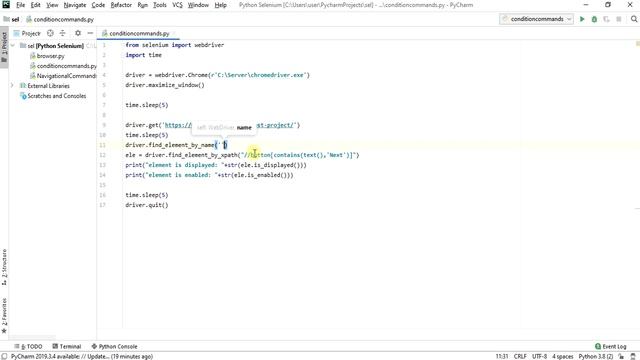Screen dimensions: 640x360
Task: Hide the Project panel with minus icon
Action: click(90, 33)
